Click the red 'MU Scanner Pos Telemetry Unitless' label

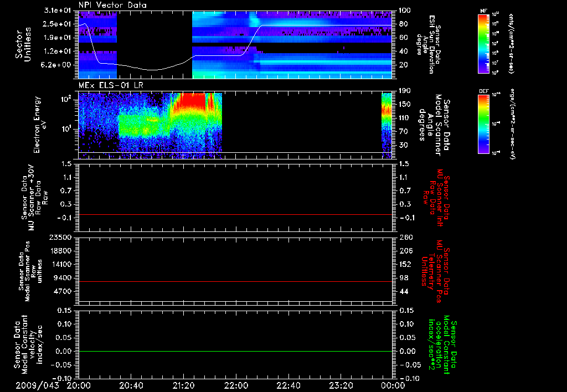coord(435,271)
